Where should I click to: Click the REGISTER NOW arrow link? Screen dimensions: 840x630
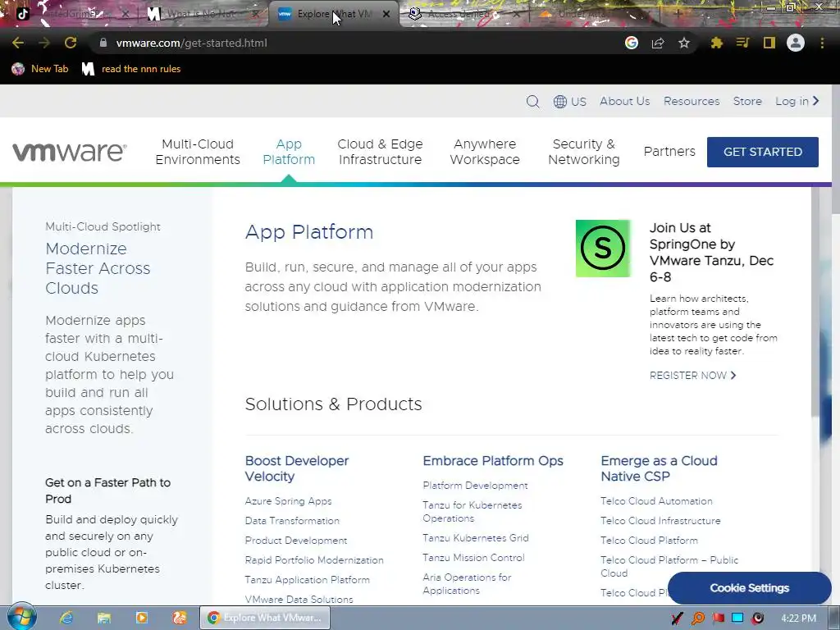[x=693, y=376]
